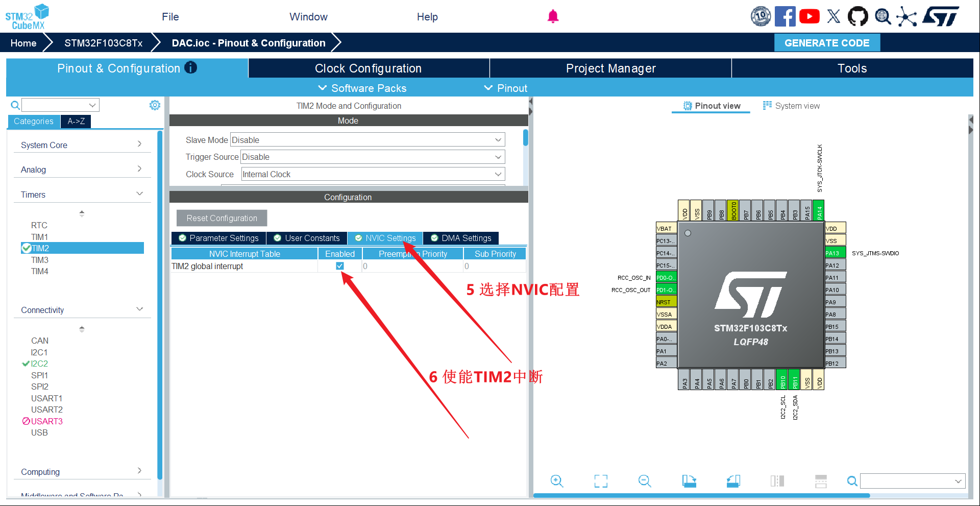Click the ST community network icon
The height and width of the screenshot is (506, 980).
tap(906, 16)
